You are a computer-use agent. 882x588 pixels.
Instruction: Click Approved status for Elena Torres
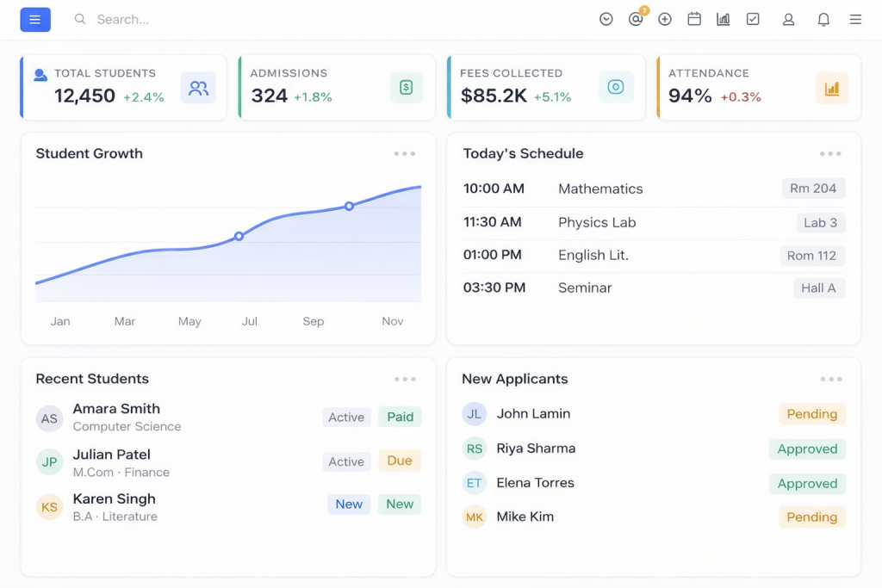pyautogui.click(x=808, y=484)
